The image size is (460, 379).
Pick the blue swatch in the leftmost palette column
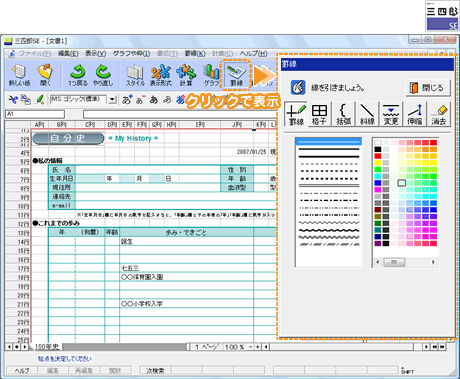pyautogui.click(x=378, y=183)
